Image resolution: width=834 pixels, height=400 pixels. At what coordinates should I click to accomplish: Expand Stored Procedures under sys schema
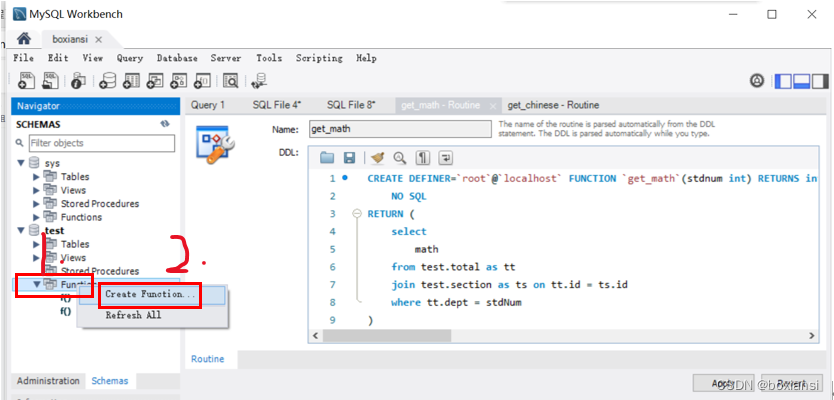pyautogui.click(x=36, y=204)
